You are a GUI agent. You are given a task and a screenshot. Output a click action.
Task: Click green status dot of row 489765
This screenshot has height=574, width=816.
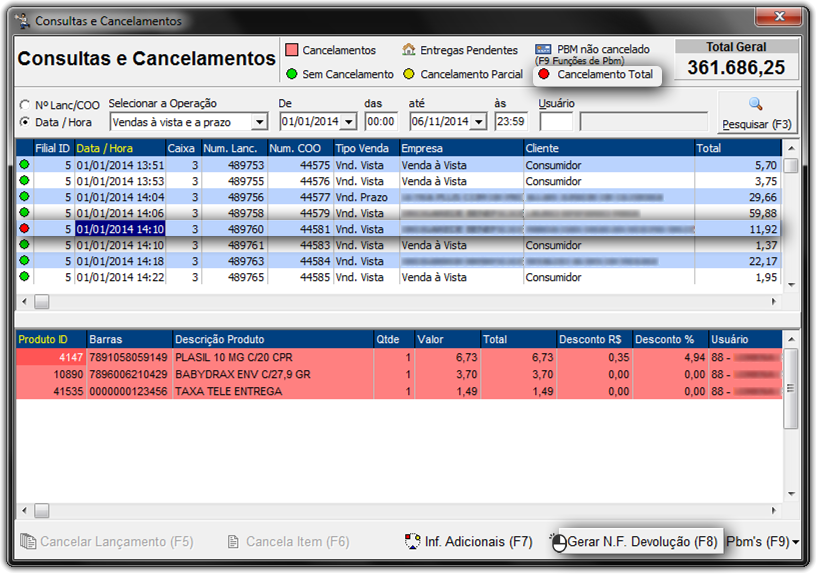[x=24, y=276]
